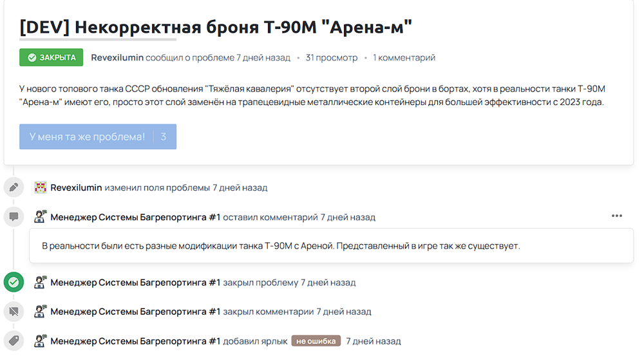Screen dimensions: 644x358
Task: Click the green checkmark closed-issue icon
Action: tap(14, 282)
